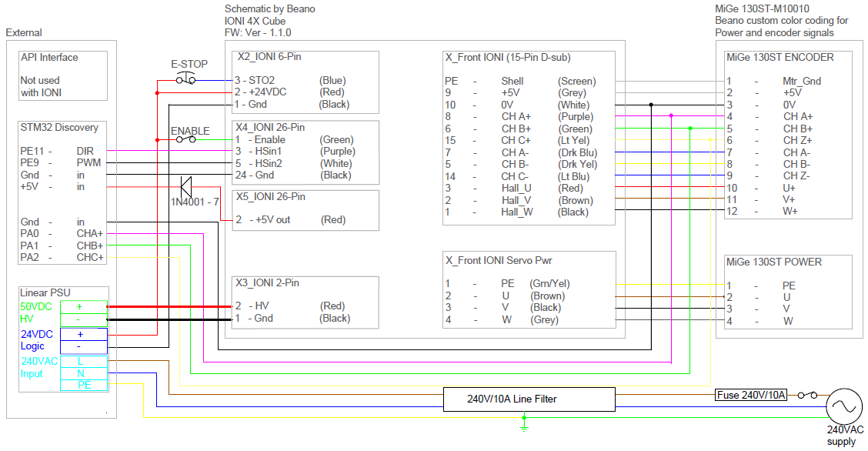The height and width of the screenshot is (451, 868).
Task: Click the 'API Interface' label
Action: click(x=49, y=58)
